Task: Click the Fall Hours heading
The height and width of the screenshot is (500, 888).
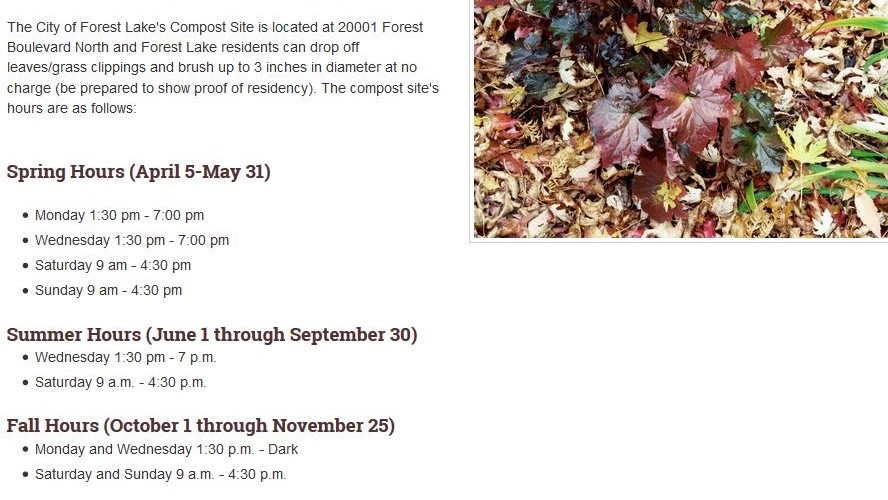Action: click(x=200, y=425)
